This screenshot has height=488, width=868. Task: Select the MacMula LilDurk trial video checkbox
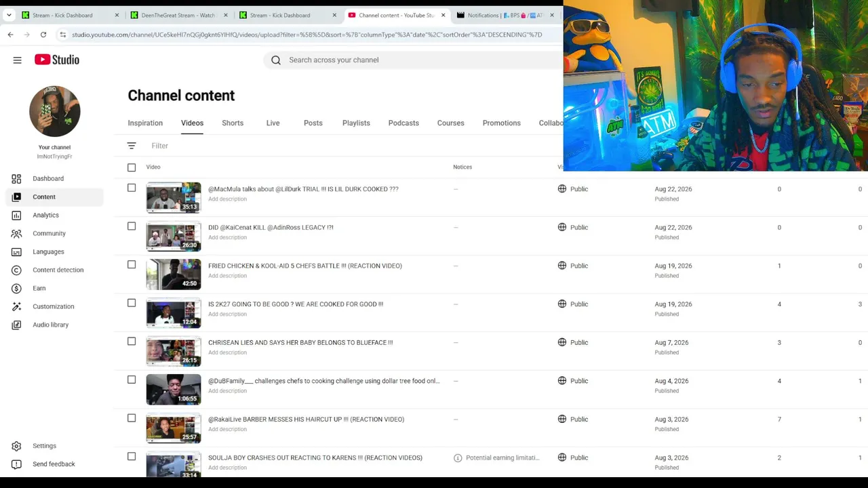tap(132, 188)
